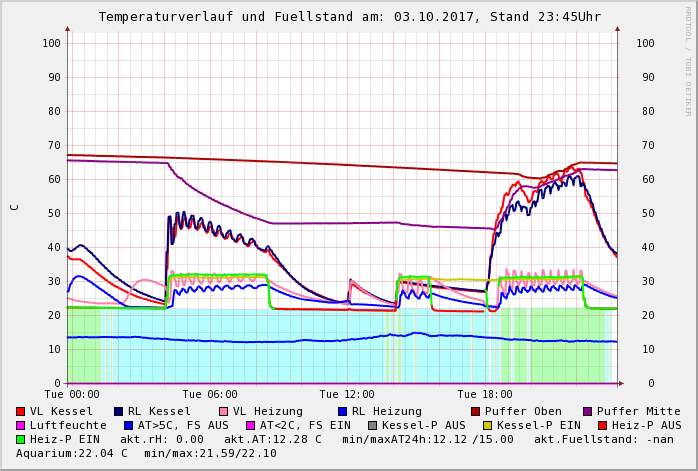This screenshot has height=471, width=698.
Task: Click the Puffer Oben legend color box
Action: point(475,412)
